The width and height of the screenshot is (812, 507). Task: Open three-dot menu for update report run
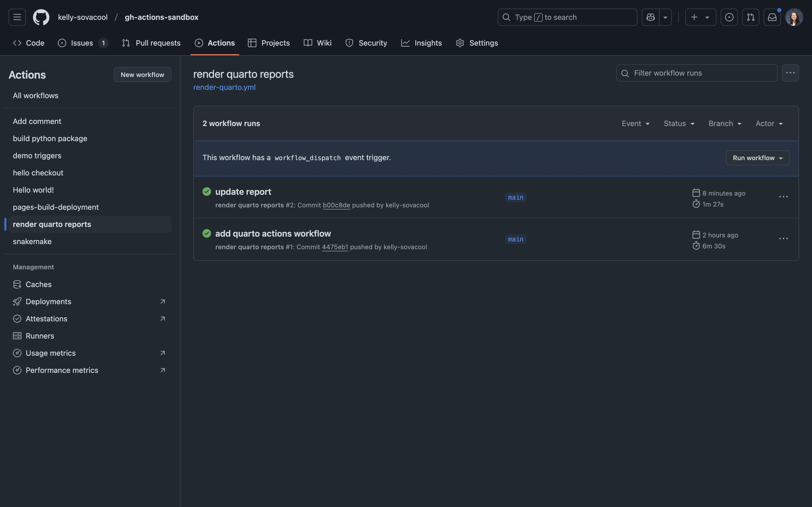pyautogui.click(x=783, y=197)
